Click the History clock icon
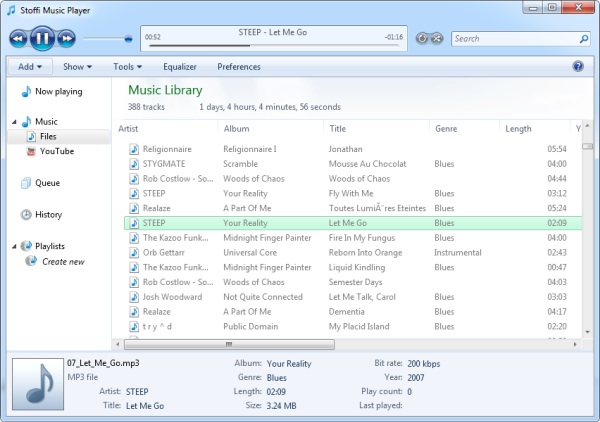The height and width of the screenshot is (422, 600). (x=26, y=215)
